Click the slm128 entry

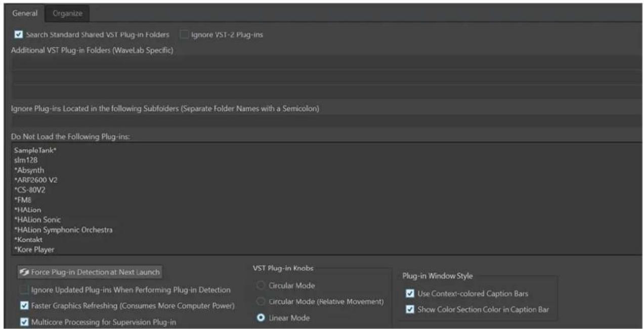25,160
